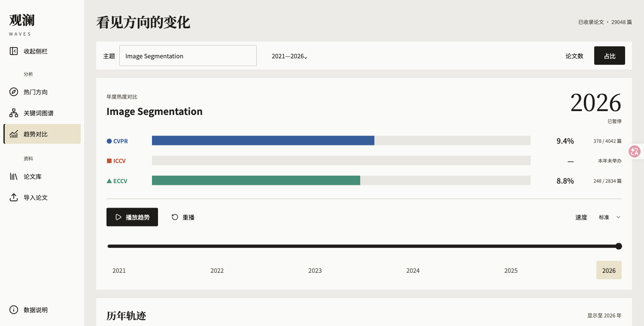644x326 pixels.
Task: Open 导入论文 in the sidebar
Action: coord(42,198)
